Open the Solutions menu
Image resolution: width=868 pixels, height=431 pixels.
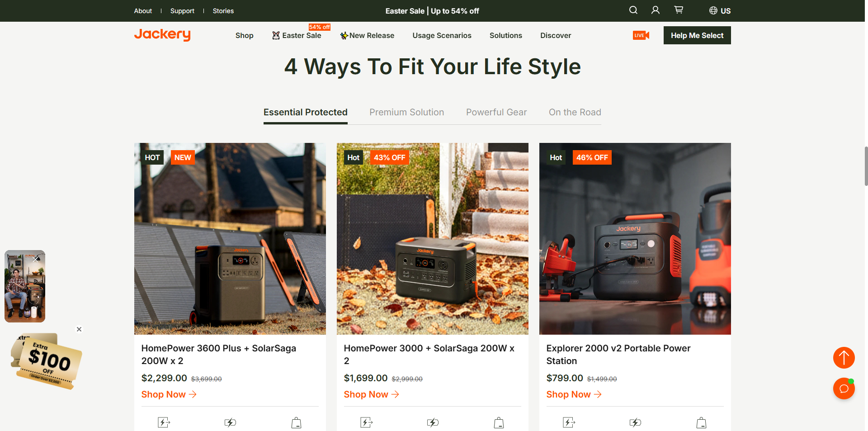click(x=505, y=35)
